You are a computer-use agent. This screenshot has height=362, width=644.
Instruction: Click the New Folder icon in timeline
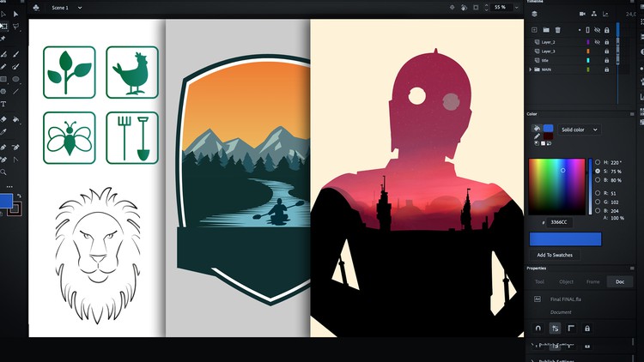coord(546,30)
